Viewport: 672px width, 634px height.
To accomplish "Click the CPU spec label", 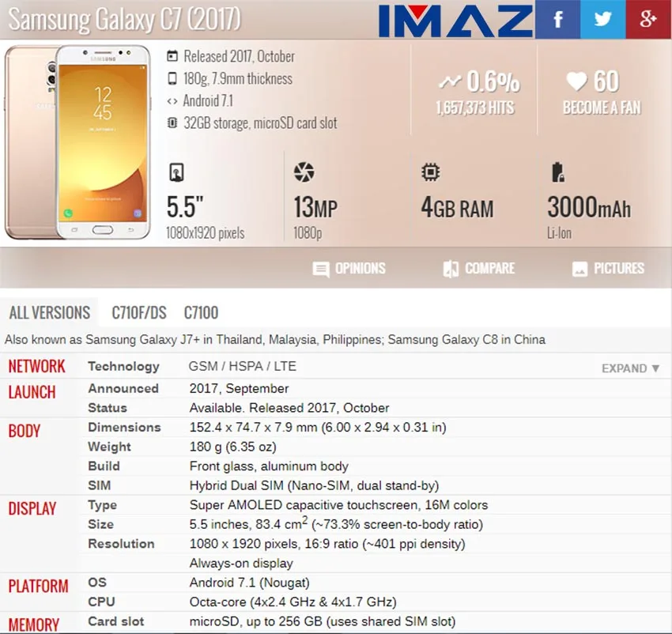I will [101, 602].
